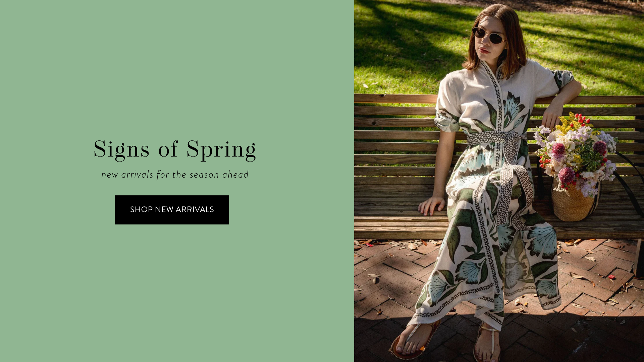Select the Signs of Spring heading

175,150
